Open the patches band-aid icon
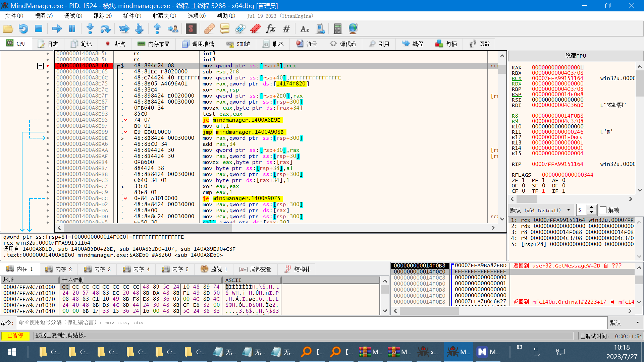This screenshot has width=644, height=362. coord(209,29)
